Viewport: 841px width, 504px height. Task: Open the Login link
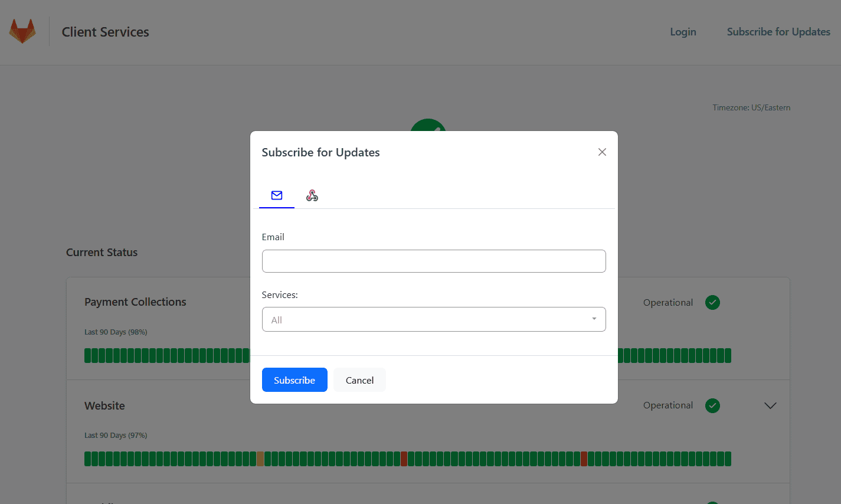tap(683, 32)
